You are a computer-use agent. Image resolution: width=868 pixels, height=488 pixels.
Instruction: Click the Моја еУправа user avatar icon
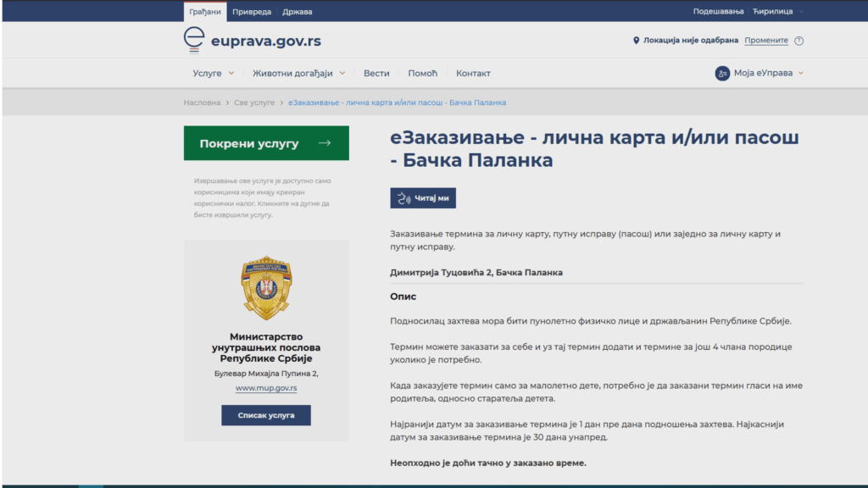coord(722,73)
